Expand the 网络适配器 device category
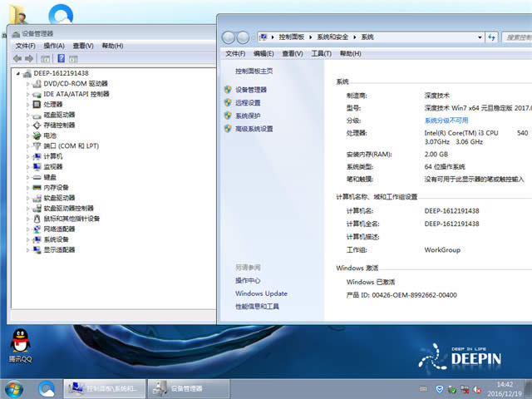The height and width of the screenshot is (399, 532). coord(27,229)
